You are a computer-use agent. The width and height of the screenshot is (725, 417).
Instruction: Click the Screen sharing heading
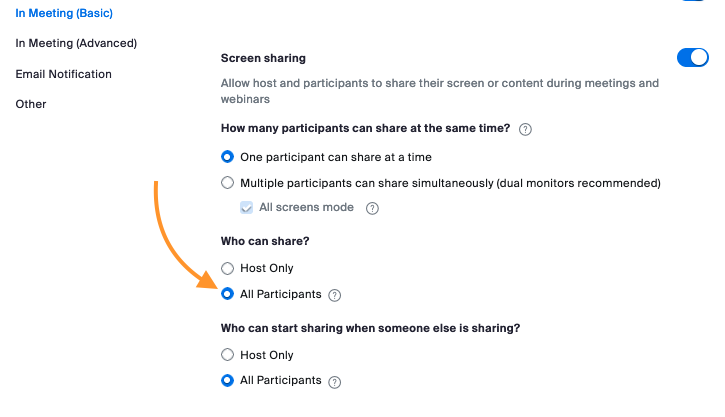click(x=263, y=59)
